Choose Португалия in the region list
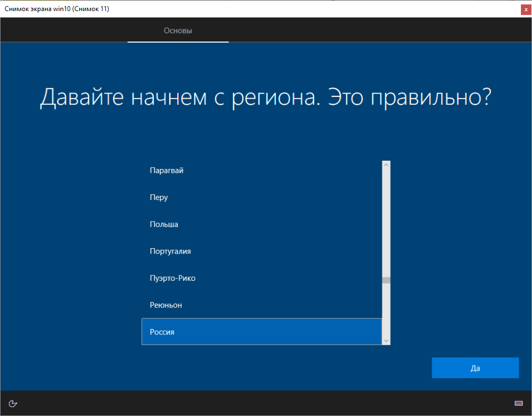Screen dimensions: 532x416 (262, 251)
